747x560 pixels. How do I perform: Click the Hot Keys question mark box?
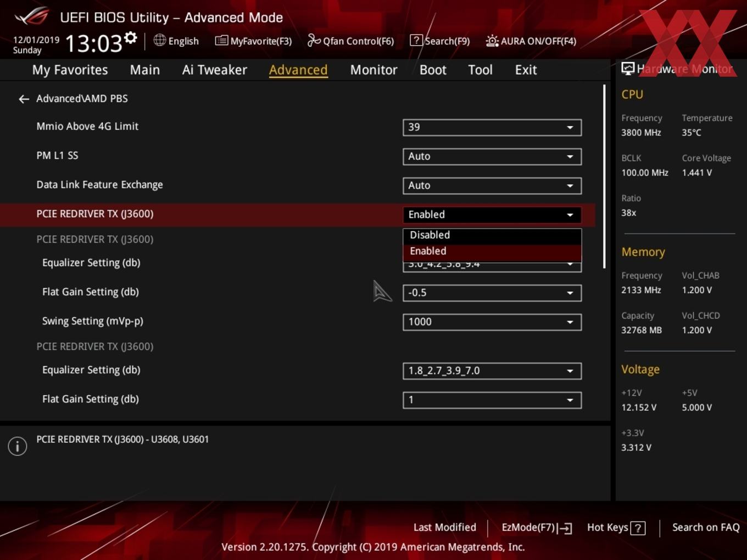[638, 528]
